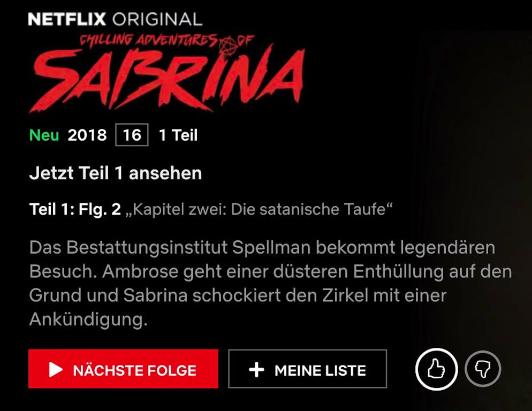This screenshot has height=411, width=532.
Task: Click the 16 age rating badge
Action: coord(132,135)
